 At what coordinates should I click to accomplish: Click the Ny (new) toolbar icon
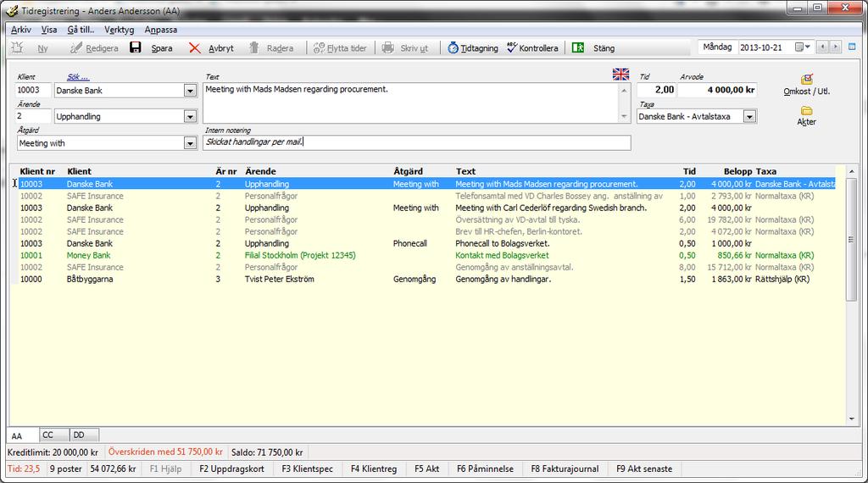pyautogui.click(x=17, y=47)
